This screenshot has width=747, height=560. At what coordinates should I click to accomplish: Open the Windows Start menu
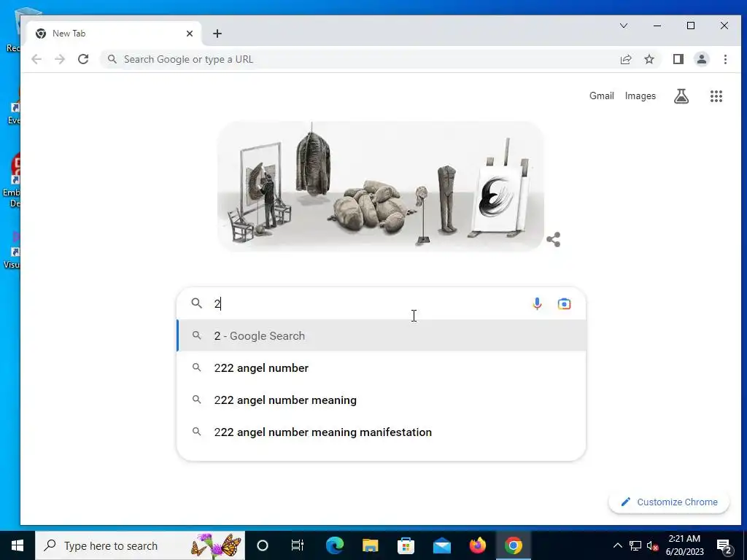18,545
